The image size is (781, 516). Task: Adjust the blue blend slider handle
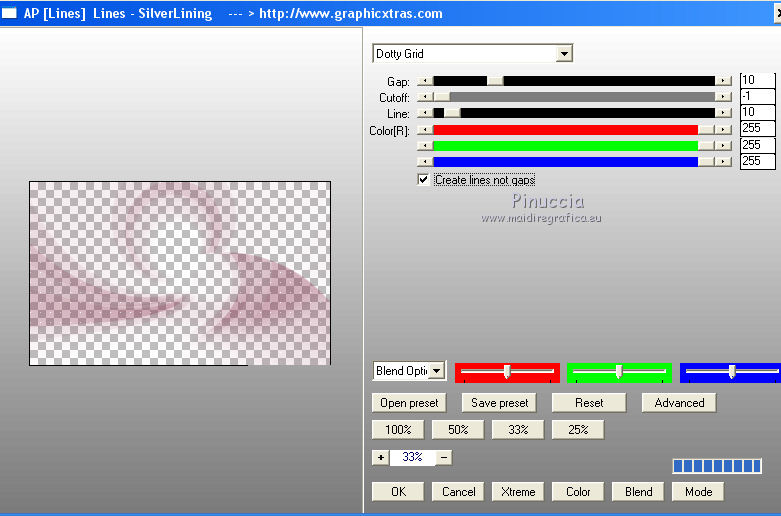[732, 372]
